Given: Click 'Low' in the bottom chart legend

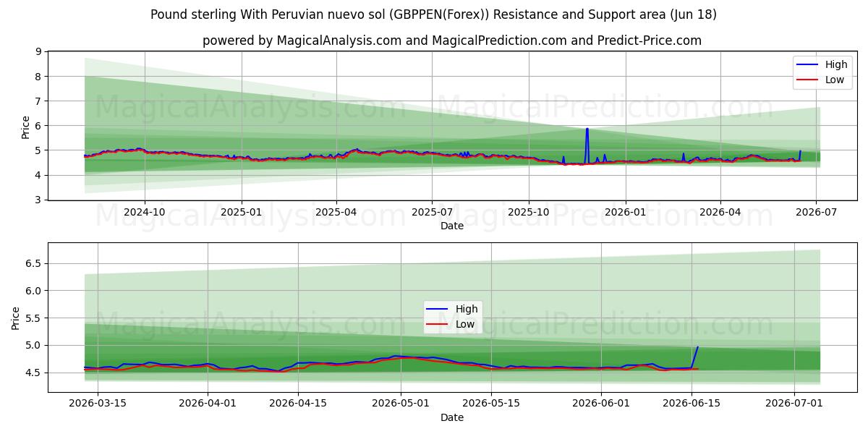Looking at the screenshot, I should tap(464, 324).
